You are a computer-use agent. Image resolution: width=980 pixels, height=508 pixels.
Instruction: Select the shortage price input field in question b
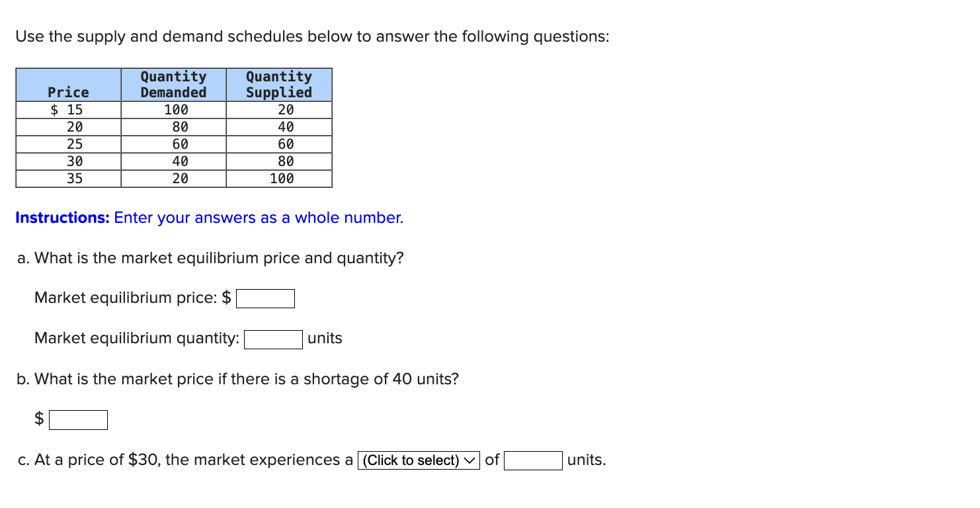[77, 419]
